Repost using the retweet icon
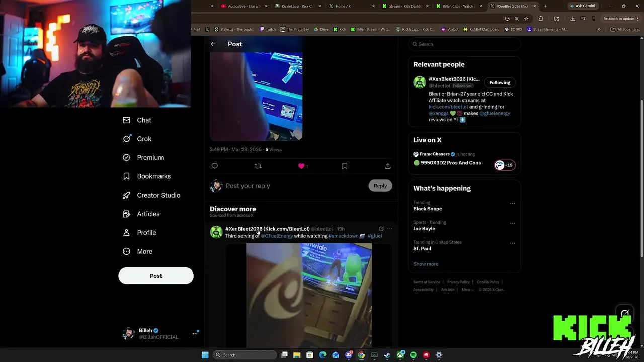This screenshot has width=644, height=362. (x=258, y=166)
